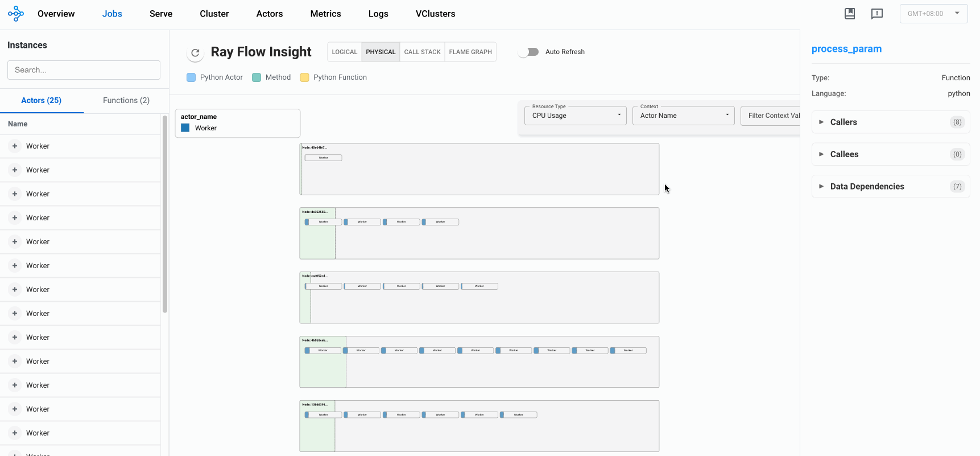
Task: Switch to the CALL STACK view
Action: coord(422,52)
